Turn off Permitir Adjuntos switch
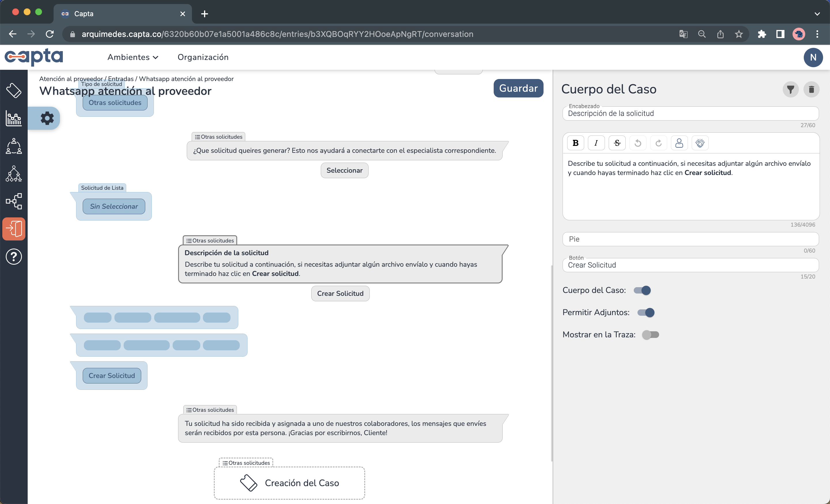 tap(646, 312)
